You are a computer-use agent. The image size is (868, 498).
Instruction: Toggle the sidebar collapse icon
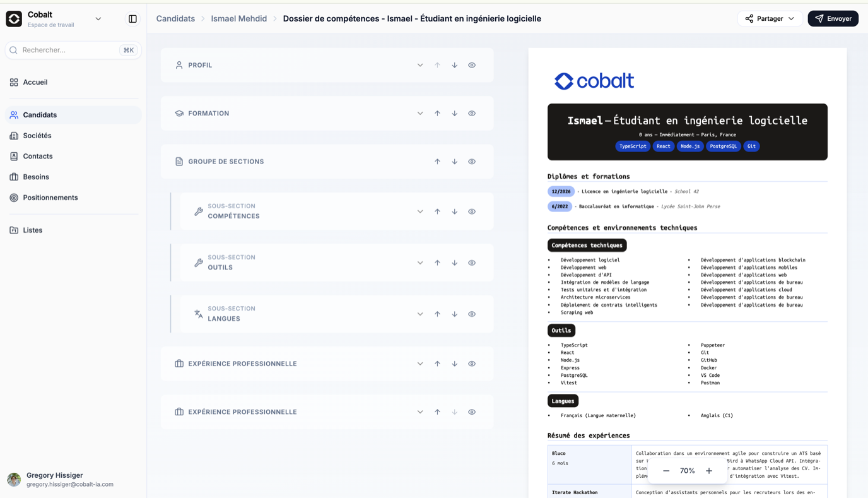pos(132,19)
